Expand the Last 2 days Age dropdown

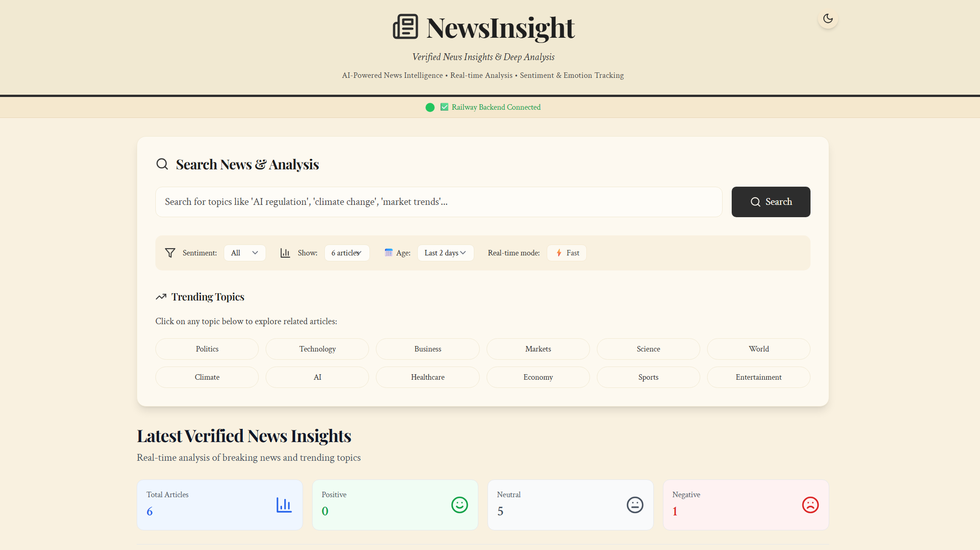pos(445,253)
